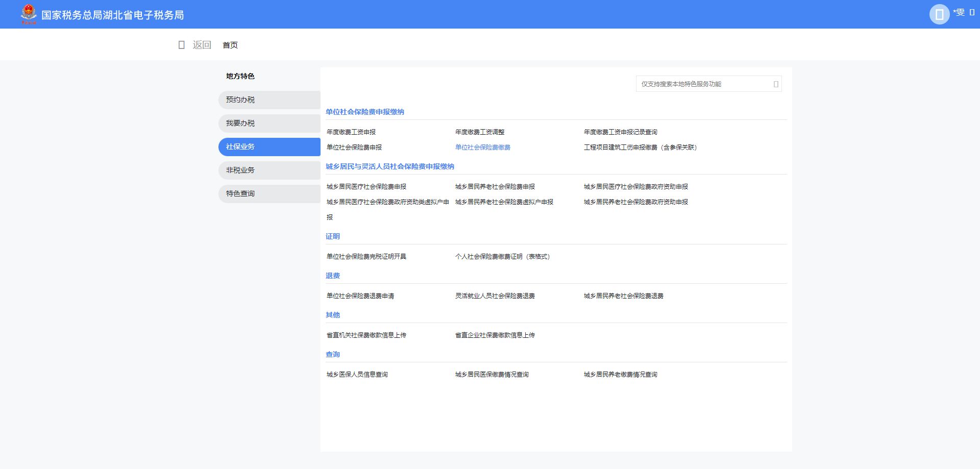
Task: Open 城乡居民医疗社会保险费政府资助申报
Action: [x=636, y=187]
